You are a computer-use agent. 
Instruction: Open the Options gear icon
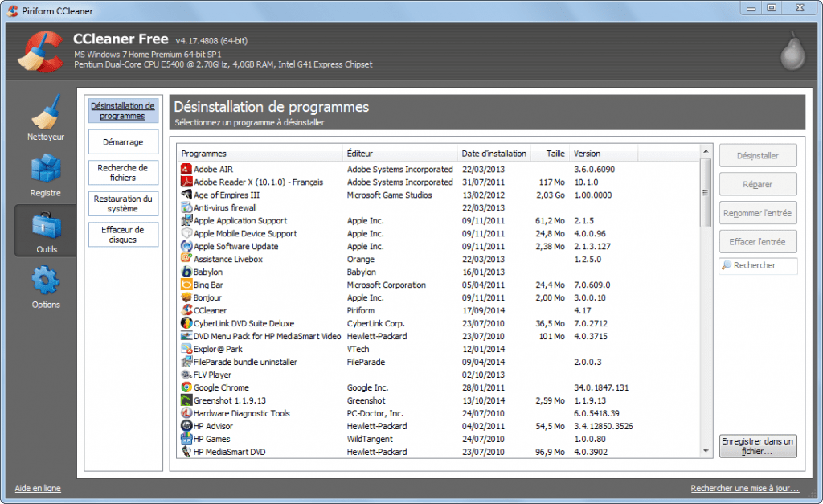46,285
